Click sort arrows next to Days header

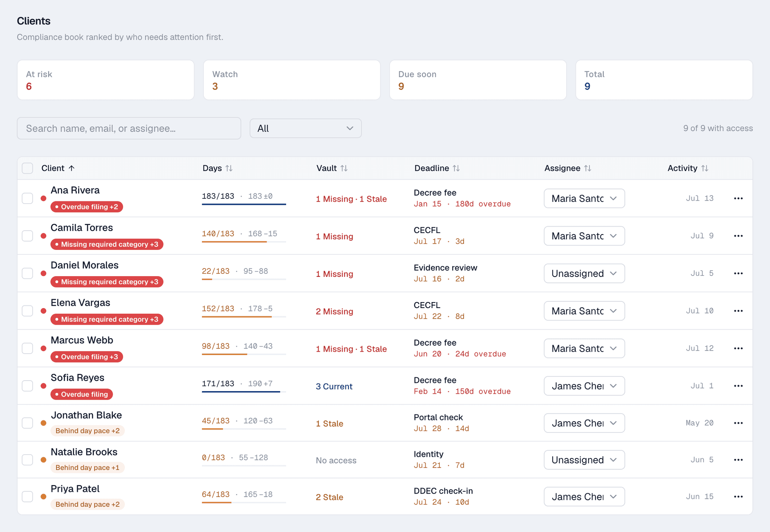229,168
